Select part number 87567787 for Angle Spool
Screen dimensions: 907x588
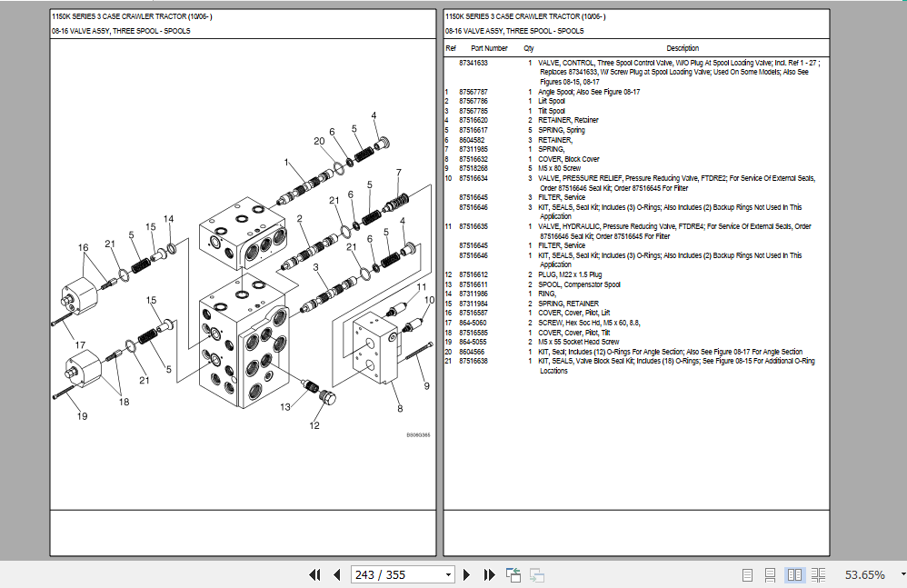pyautogui.click(x=473, y=92)
